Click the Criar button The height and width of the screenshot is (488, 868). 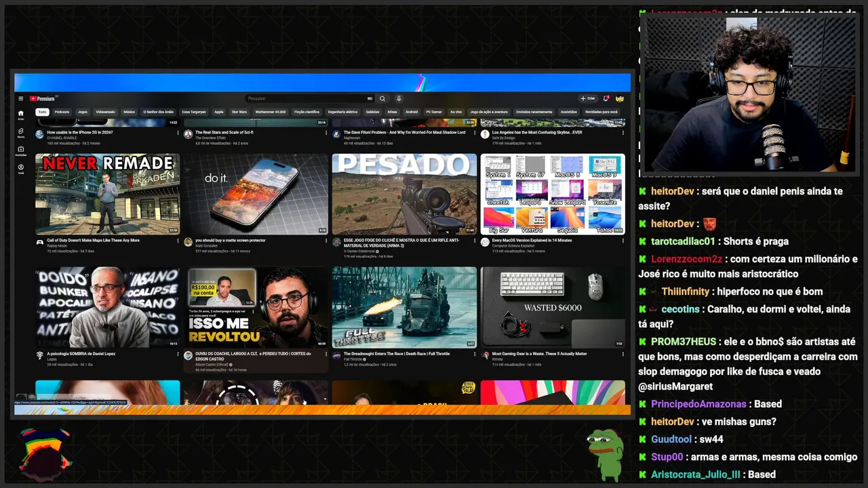(588, 98)
